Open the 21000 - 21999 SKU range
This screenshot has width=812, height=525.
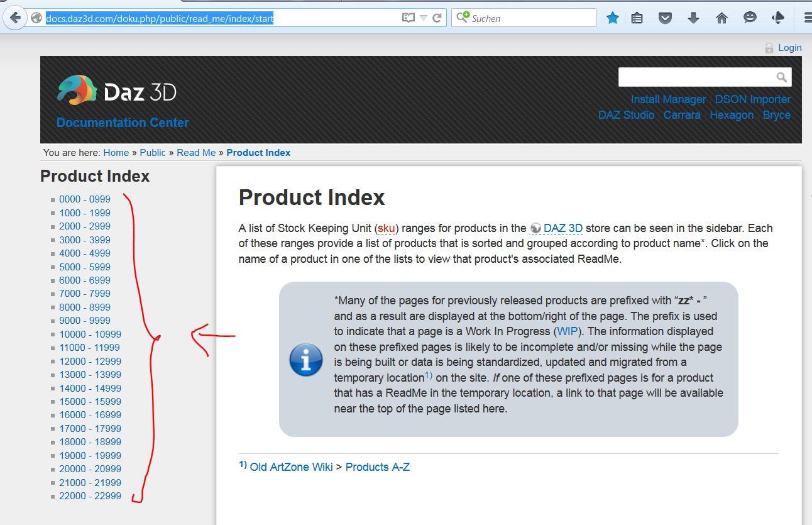(x=91, y=483)
